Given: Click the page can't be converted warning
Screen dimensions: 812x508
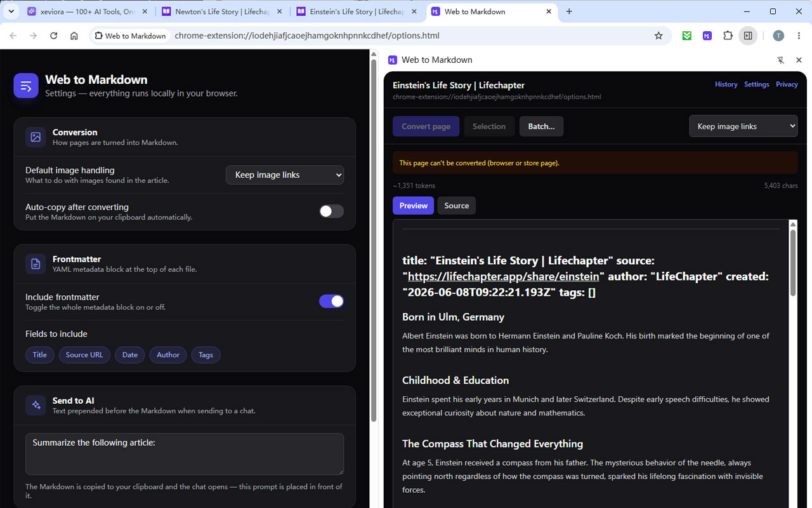Looking at the screenshot, I should point(595,163).
